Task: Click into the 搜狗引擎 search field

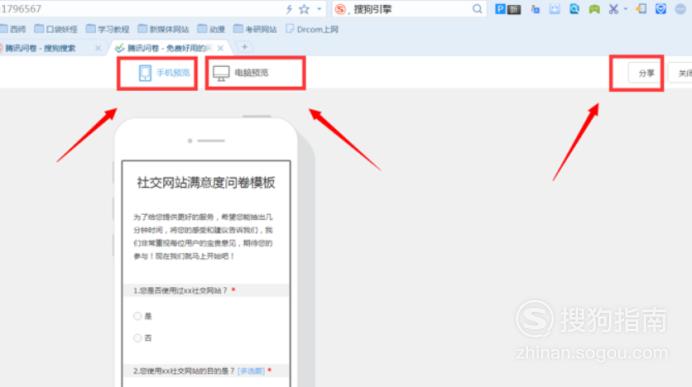Action: 410,9
